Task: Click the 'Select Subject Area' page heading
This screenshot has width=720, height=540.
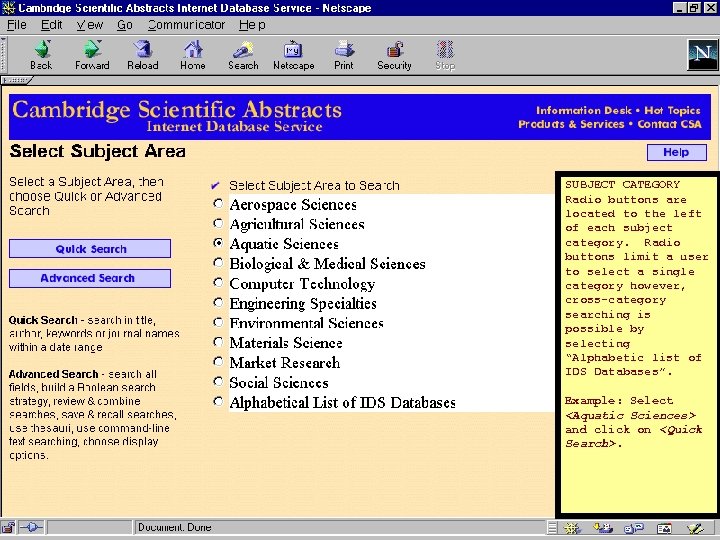Action: (x=98, y=151)
